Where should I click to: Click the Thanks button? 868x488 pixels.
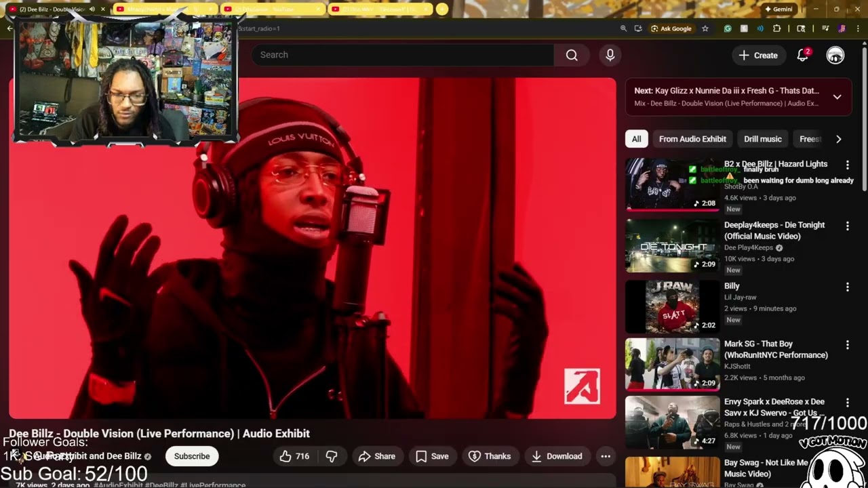[x=490, y=456]
